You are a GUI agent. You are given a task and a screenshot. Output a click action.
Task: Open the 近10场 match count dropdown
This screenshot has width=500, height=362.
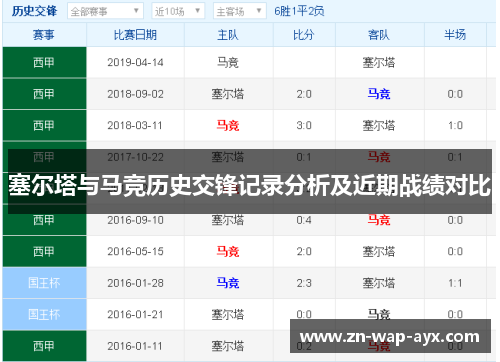pos(178,11)
